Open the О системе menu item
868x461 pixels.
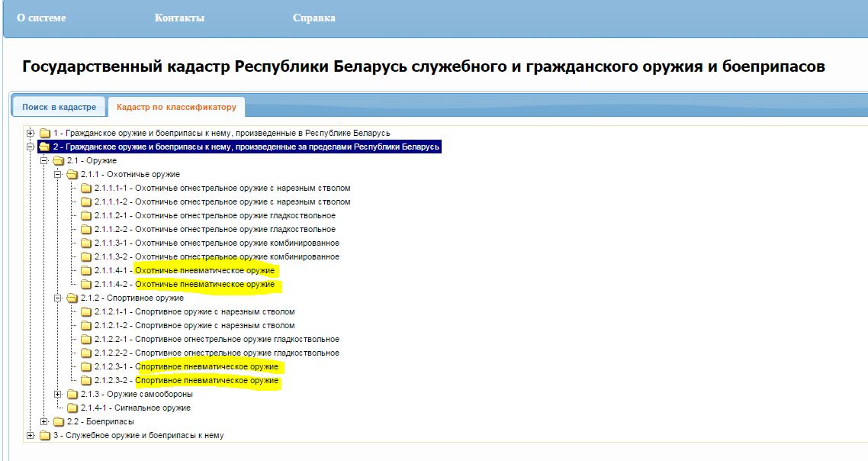click(41, 18)
